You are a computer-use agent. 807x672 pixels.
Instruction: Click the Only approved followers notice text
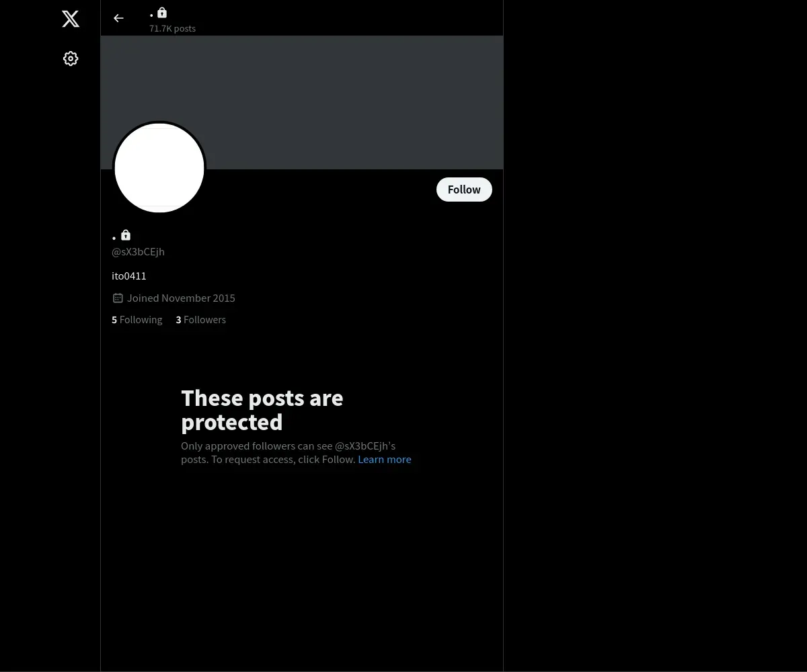[296, 453]
